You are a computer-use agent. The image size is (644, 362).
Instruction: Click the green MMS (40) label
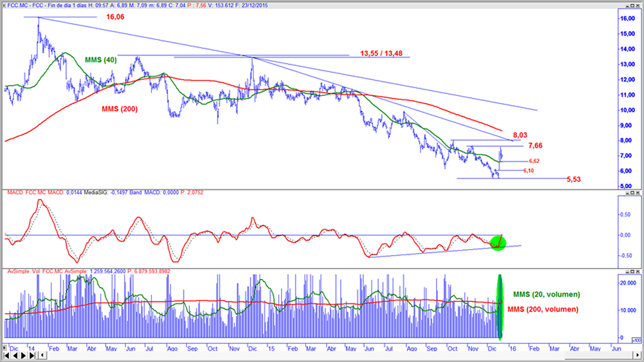point(100,60)
